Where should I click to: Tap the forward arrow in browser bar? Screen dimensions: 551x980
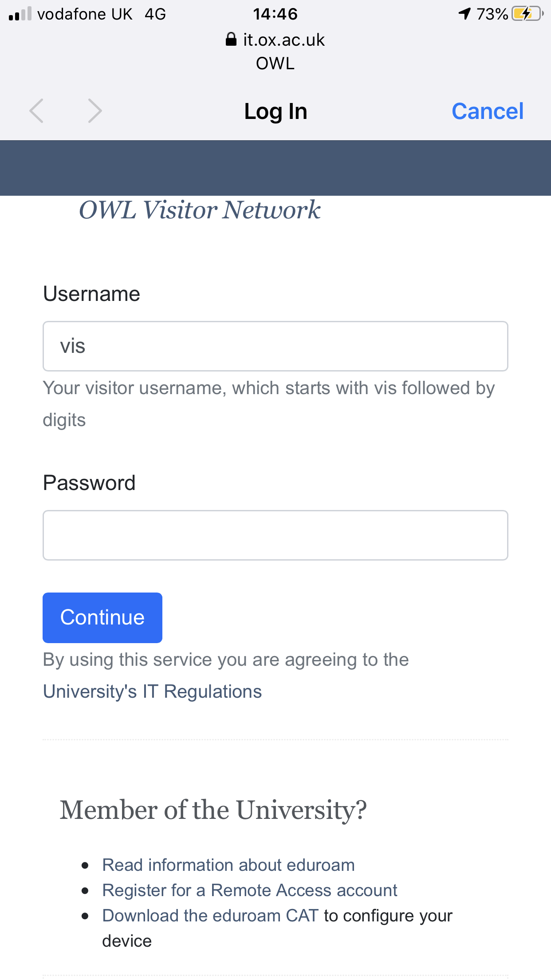(94, 111)
